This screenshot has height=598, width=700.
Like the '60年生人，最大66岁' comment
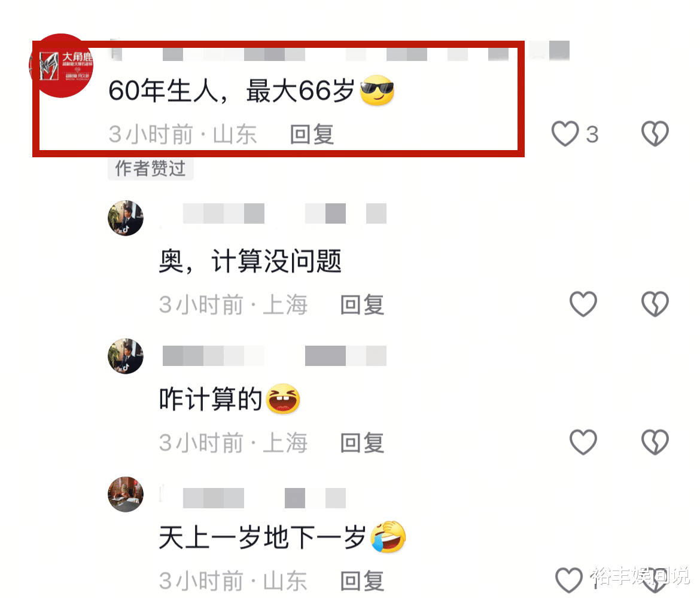(565, 133)
